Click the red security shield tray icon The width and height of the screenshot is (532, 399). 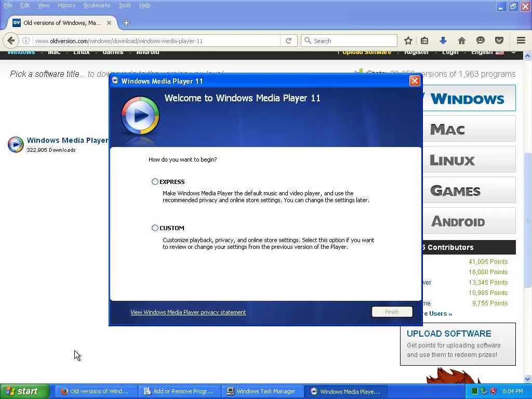click(x=494, y=391)
